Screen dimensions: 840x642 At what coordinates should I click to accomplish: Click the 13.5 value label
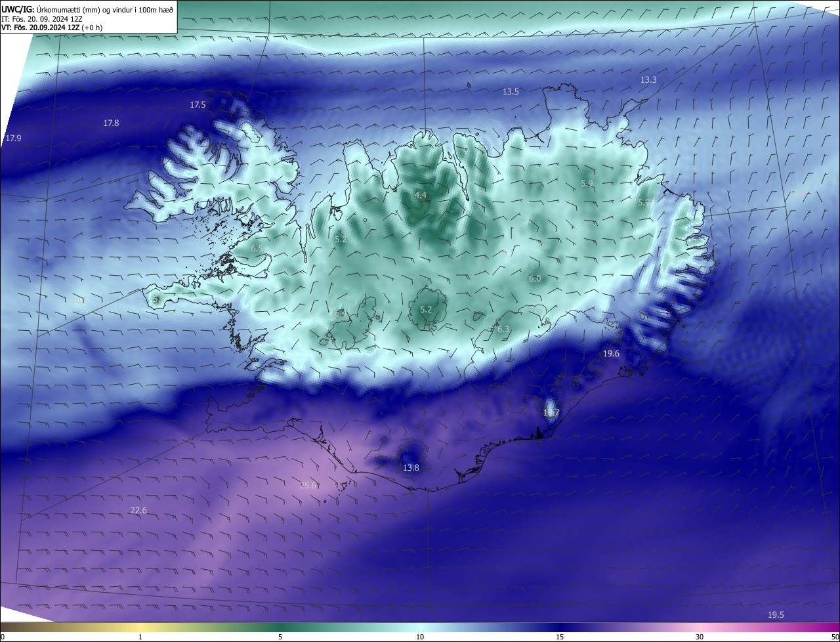[x=511, y=91]
